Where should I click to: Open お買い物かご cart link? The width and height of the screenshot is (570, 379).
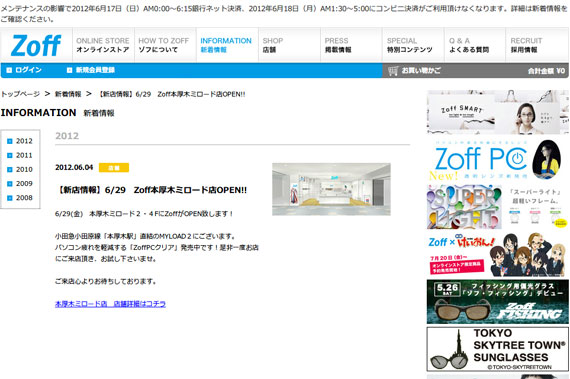[421, 71]
